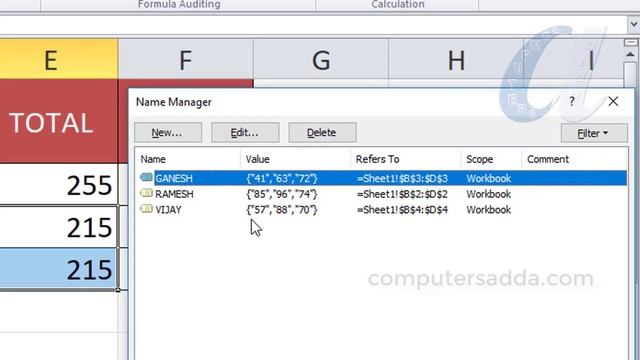This screenshot has height=360, width=640.
Task: Click the highlighted blue cell with 215
Action: pyautogui.click(x=59, y=269)
